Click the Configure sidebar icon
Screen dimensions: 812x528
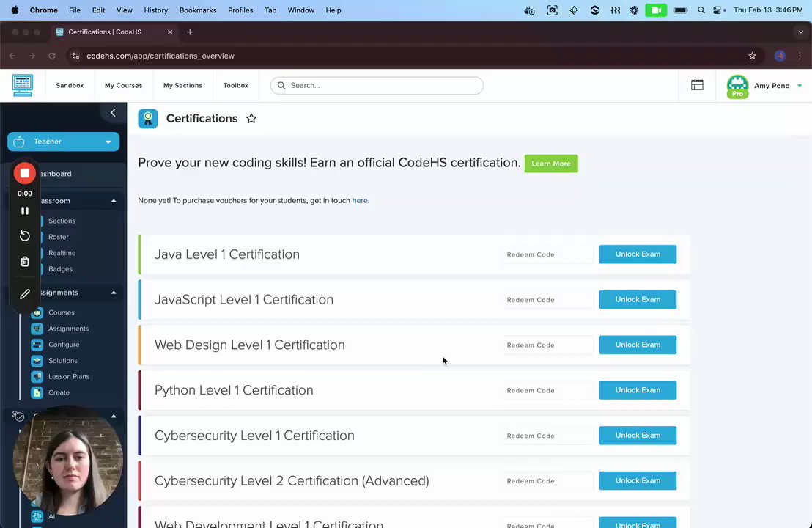click(37, 345)
